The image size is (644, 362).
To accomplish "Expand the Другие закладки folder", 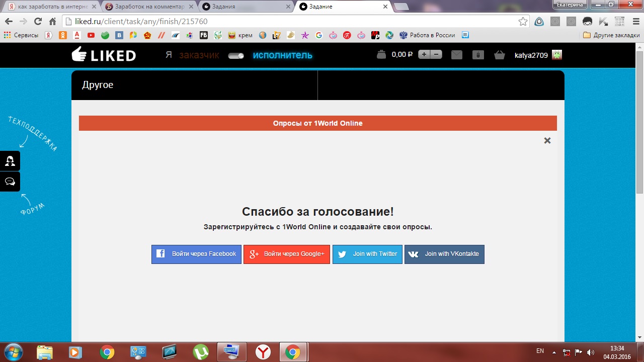I will coord(611,35).
